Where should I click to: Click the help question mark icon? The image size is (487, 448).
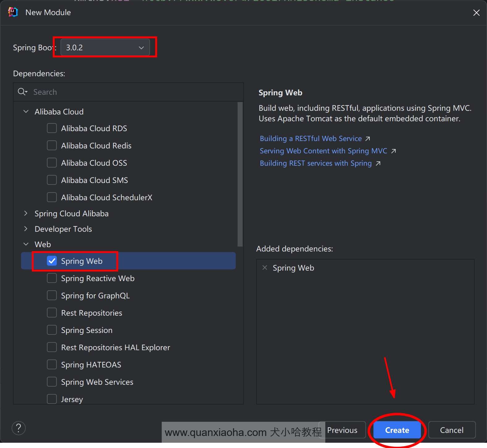pos(19,428)
